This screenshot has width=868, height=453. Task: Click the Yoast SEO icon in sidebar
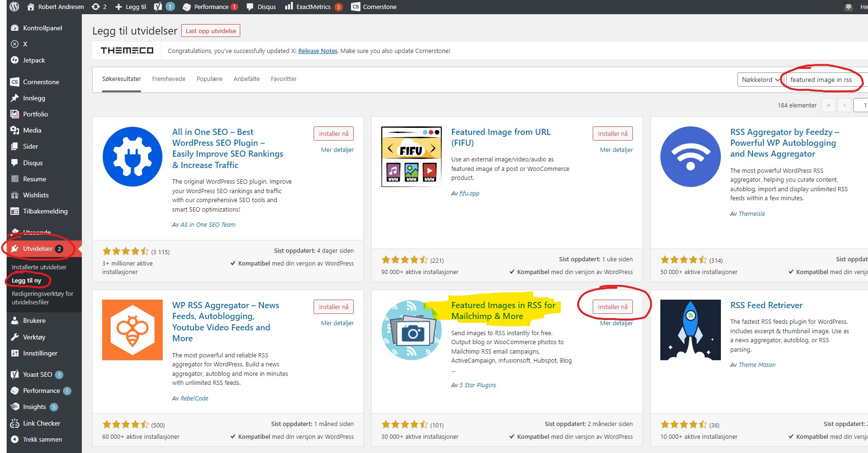tap(15, 374)
